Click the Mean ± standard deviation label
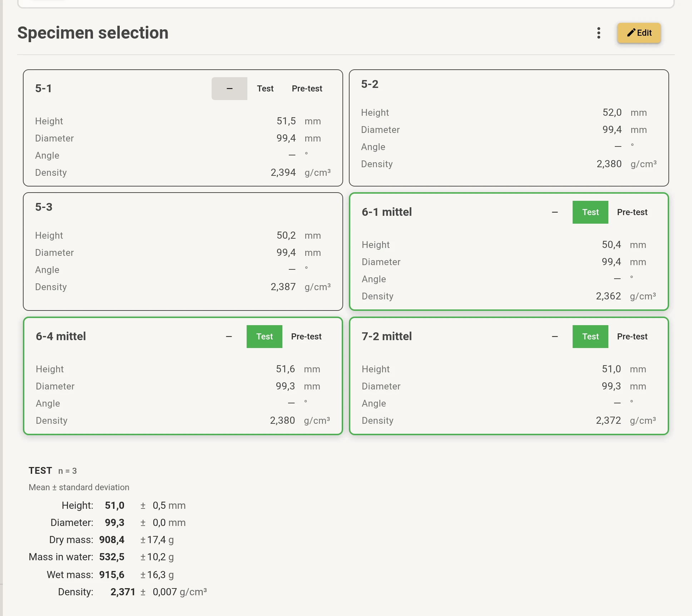The width and height of the screenshot is (692, 616). pos(79,487)
